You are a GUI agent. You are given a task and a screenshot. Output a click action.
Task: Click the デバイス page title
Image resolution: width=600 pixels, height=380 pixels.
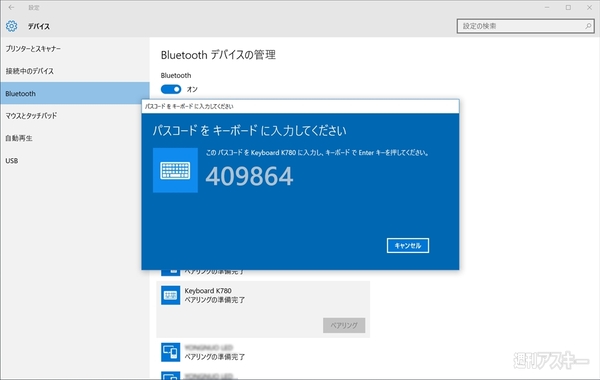(39, 26)
